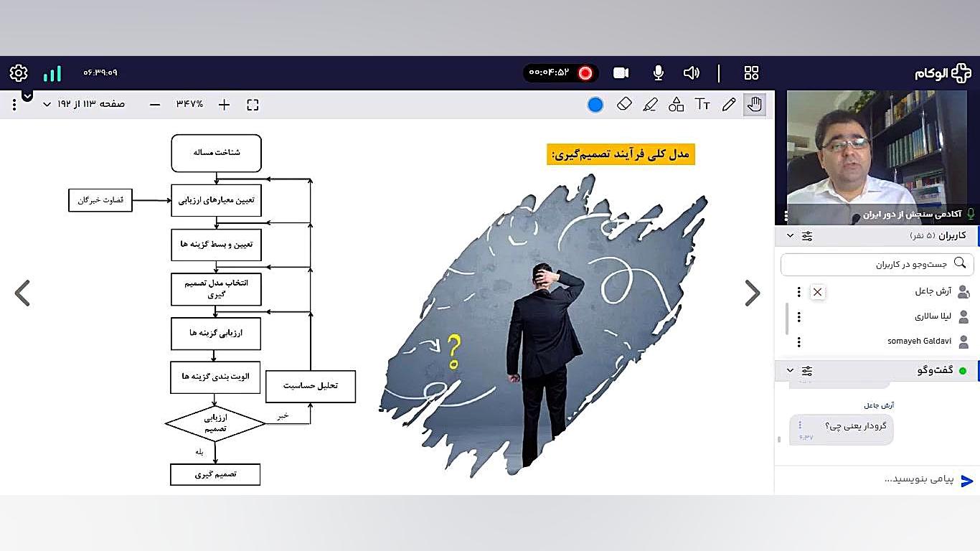
Task: Open the layout grid icon
Action: point(751,72)
